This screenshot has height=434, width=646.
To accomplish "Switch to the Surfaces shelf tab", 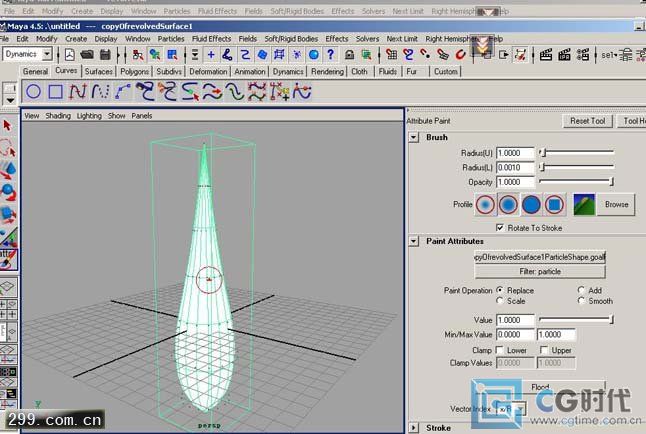I will click(x=98, y=71).
